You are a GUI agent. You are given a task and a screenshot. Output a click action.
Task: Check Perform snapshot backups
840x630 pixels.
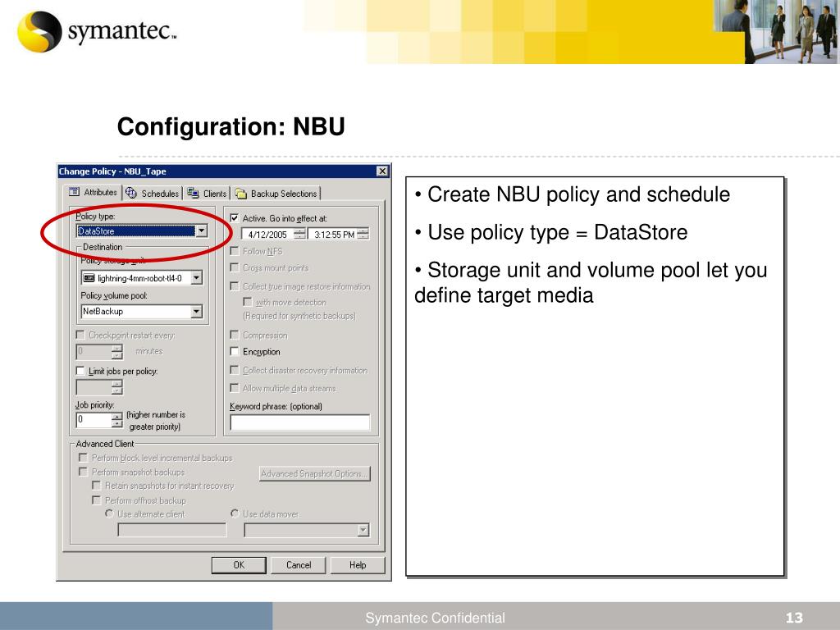[x=83, y=472]
